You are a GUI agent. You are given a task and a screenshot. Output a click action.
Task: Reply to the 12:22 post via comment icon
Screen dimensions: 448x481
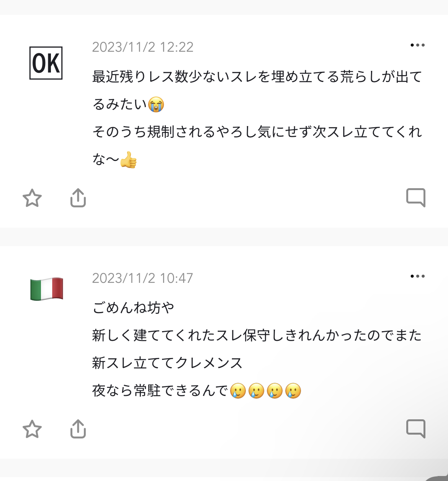click(x=416, y=198)
